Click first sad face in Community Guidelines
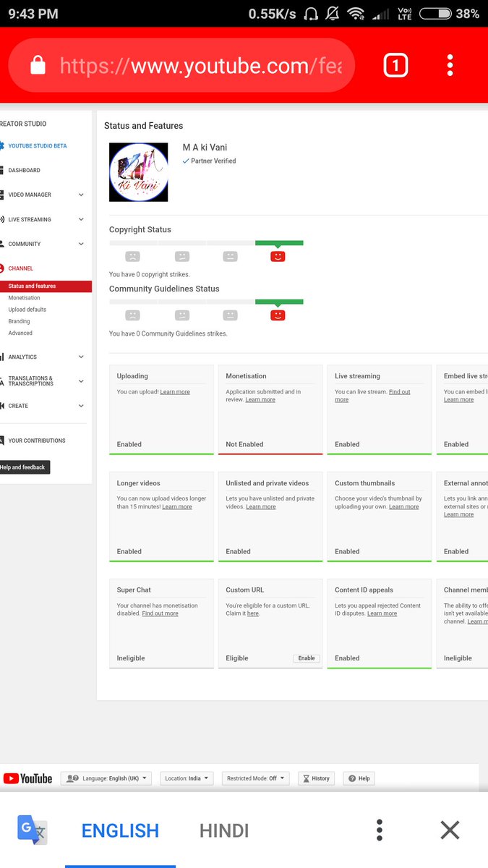This screenshot has width=488, height=868. tap(132, 315)
